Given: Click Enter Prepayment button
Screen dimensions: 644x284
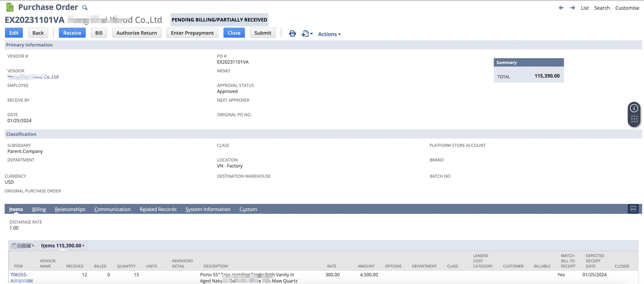Looking at the screenshot, I should tap(192, 33).
